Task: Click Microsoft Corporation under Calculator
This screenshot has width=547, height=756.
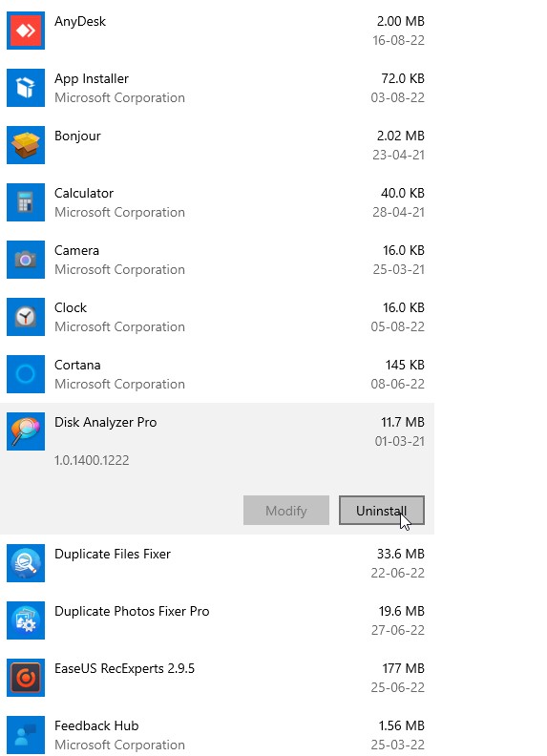Action: (x=119, y=213)
